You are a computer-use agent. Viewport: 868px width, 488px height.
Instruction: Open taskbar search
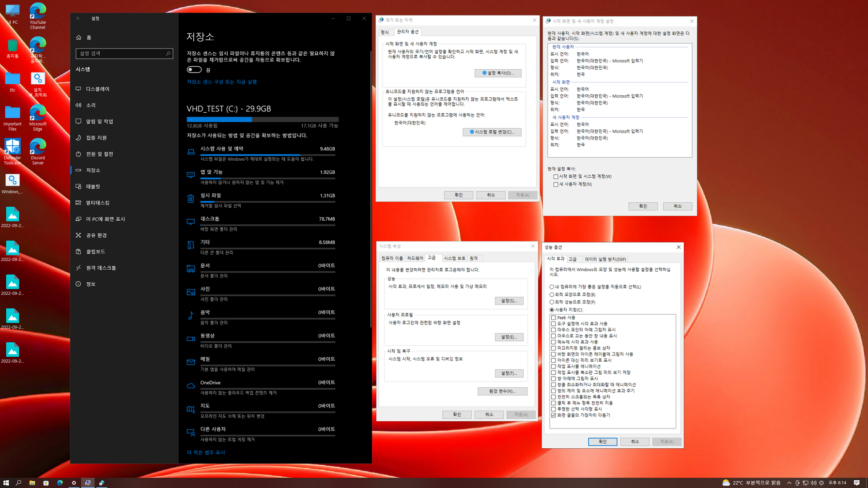click(x=18, y=483)
